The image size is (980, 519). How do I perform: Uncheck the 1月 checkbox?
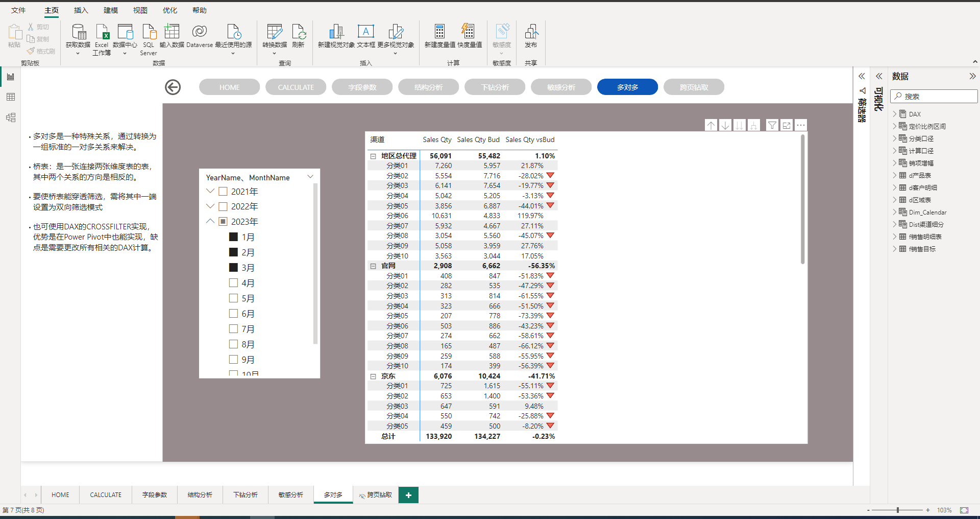point(233,237)
